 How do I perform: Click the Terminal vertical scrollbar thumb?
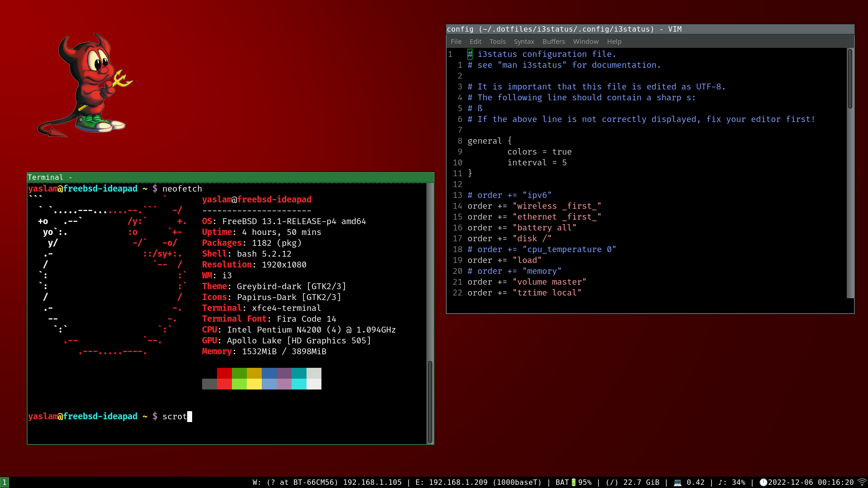click(430, 402)
